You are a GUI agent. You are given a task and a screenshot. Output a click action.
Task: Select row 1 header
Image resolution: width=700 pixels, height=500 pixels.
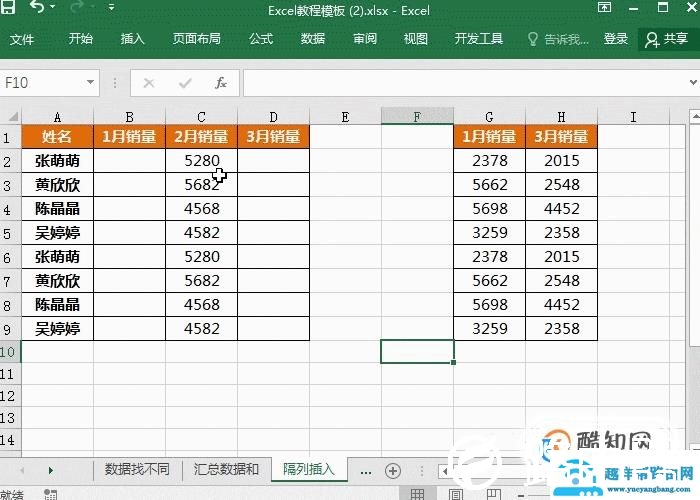point(10,137)
